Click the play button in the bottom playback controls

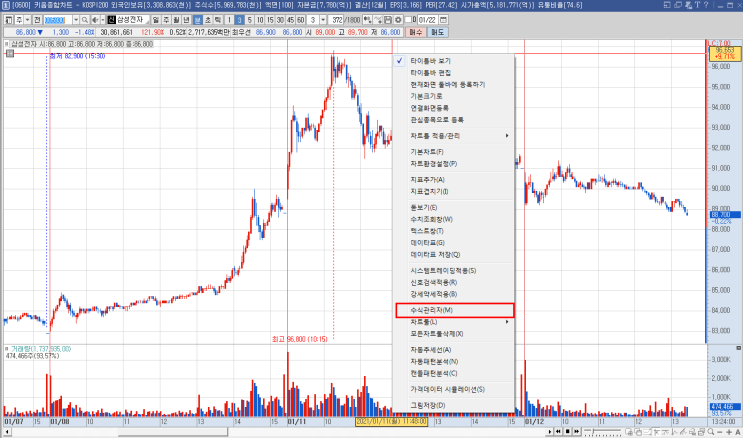(550, 431)
